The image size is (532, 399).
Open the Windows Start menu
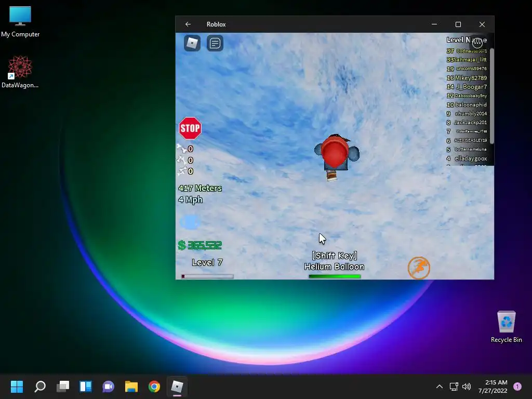click(x=17, y=386)
